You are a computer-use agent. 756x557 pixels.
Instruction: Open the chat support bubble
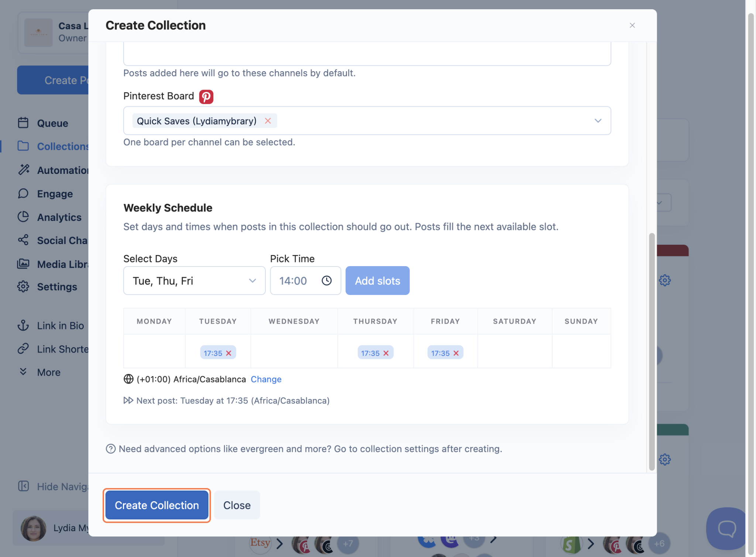(726, 528)
